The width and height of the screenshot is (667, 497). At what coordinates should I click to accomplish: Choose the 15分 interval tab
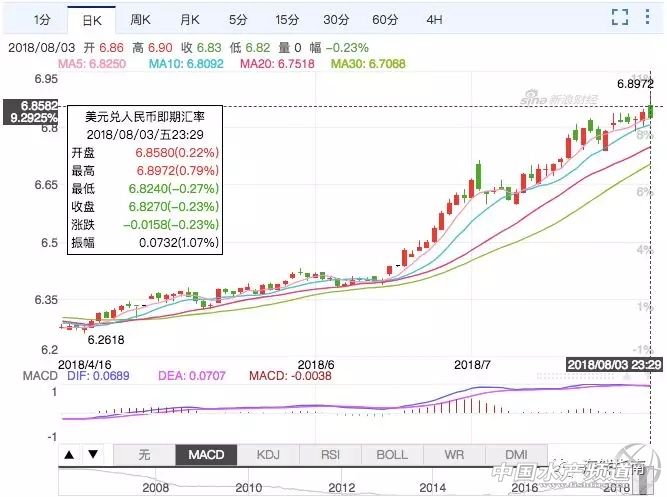click(287, 19)
